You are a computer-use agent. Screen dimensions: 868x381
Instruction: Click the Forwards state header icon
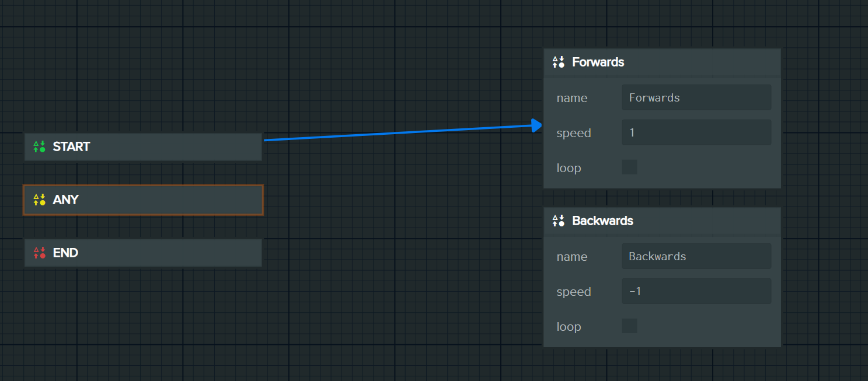coord(559,62)
